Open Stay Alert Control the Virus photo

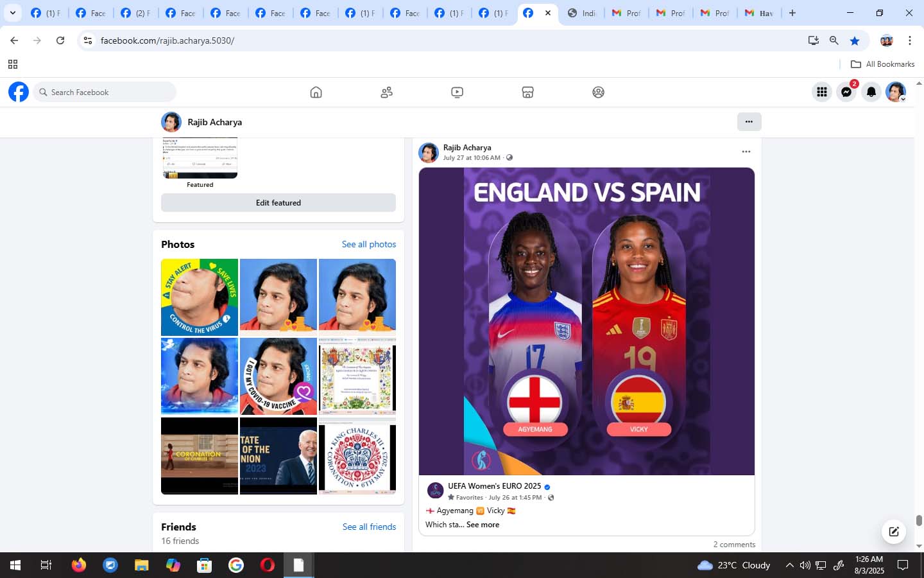pos(200,297)
